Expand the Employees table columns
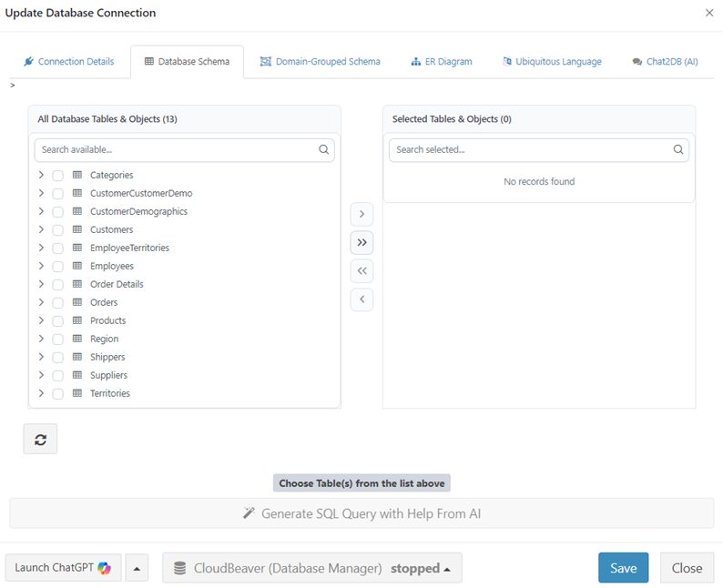The image size is (723, 588). (x=41, y=266)
